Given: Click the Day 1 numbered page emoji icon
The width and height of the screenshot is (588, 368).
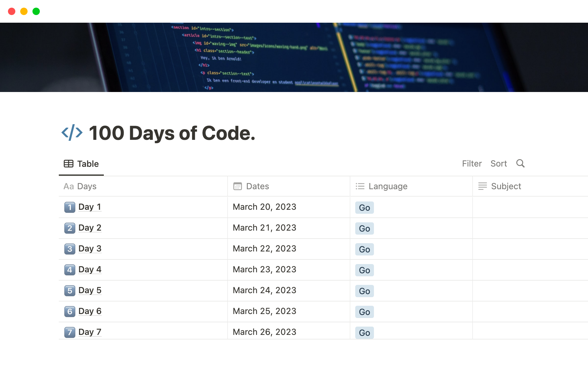Looking at the screenshot, I should [70, 207].
